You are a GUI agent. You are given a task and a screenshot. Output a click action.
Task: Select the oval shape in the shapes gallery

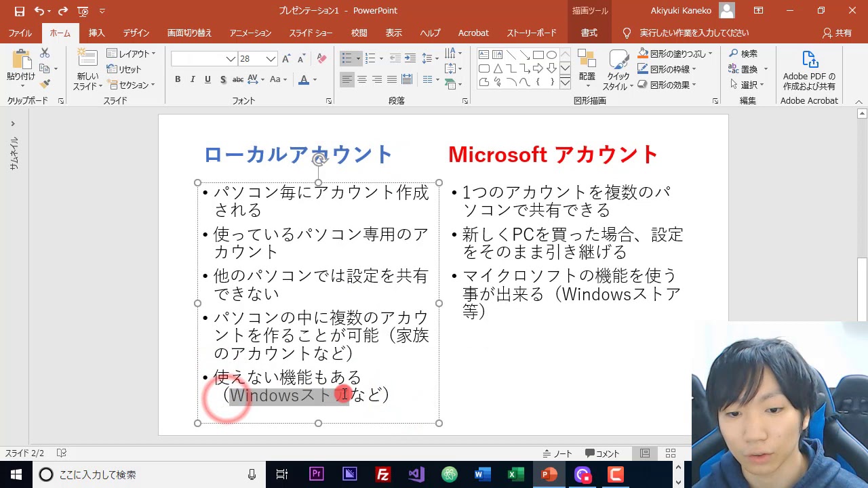tap(551, 55)
